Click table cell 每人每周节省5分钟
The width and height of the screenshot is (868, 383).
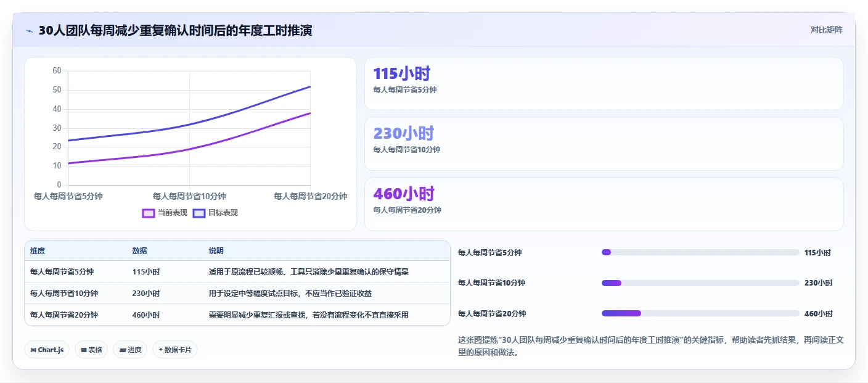pyautogui.click(x=62, y=272)
